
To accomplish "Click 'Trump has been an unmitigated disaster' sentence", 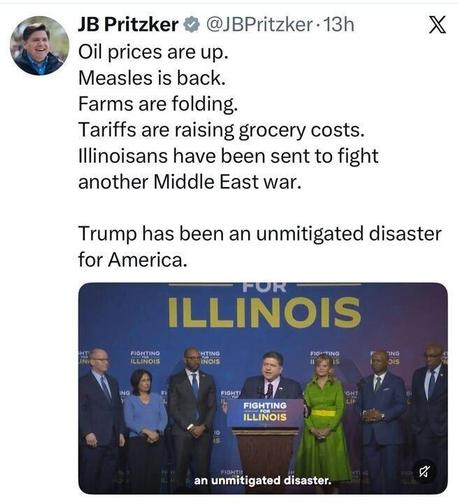I will [260, 234].
